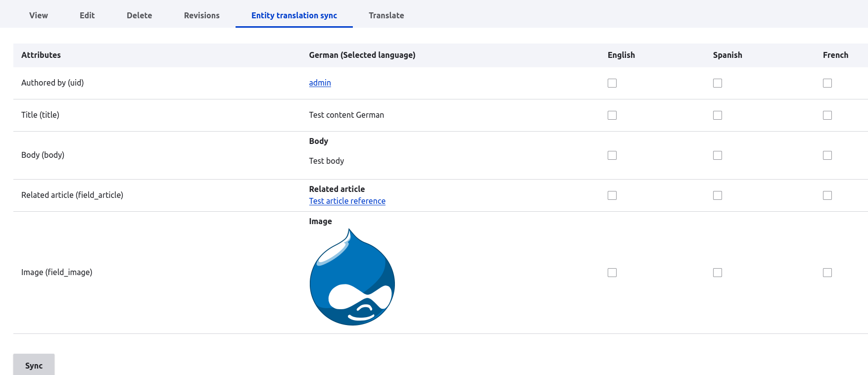Open the Delete tab
The image size is (868, 375).
click(139, 15)
